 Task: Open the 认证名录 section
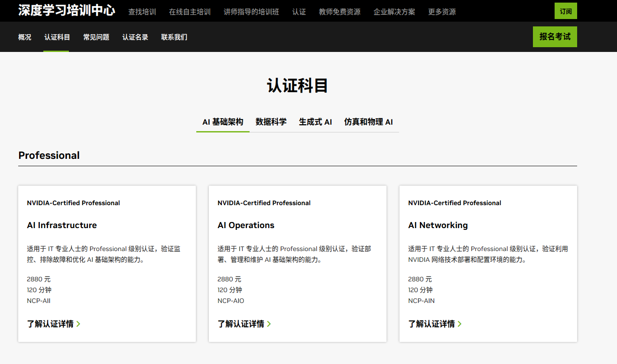[x=135, y=37]
